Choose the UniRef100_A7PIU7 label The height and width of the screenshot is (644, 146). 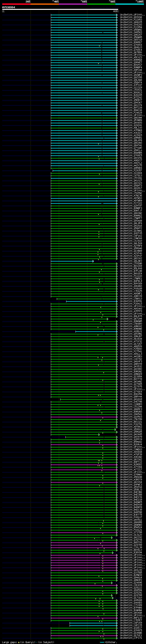[131, 85]
